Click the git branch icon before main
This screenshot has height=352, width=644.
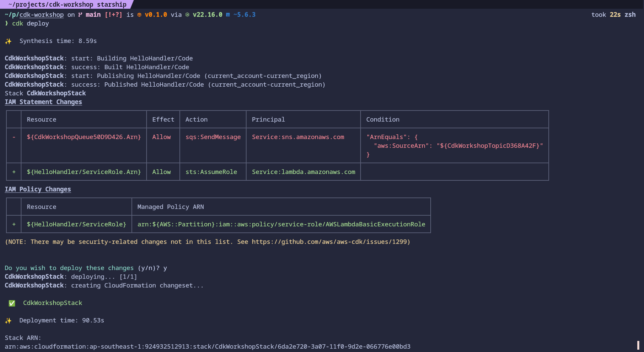(x=80, y=15)
